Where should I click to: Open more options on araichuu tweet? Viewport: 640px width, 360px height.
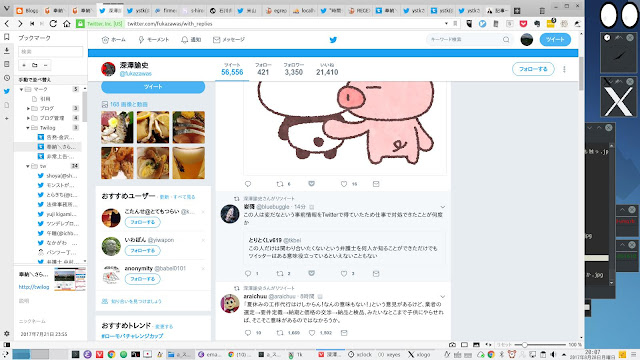click(x=442, y=297)
